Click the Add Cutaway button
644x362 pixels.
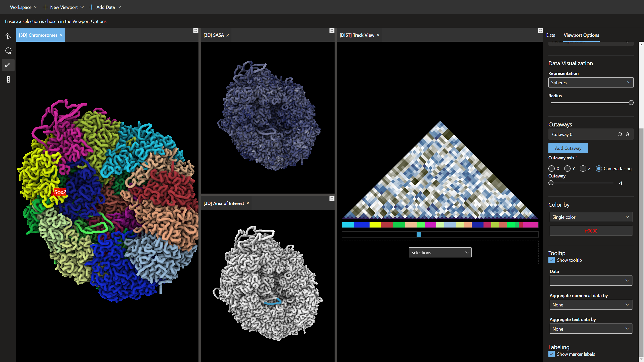(568, 148)
